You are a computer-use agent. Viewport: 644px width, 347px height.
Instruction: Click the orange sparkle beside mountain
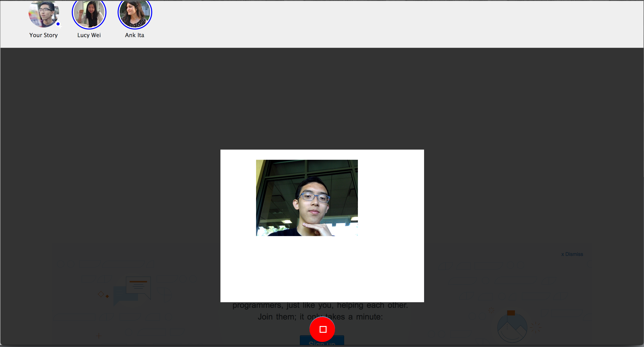pyautogui.click(x=536, y=327)
